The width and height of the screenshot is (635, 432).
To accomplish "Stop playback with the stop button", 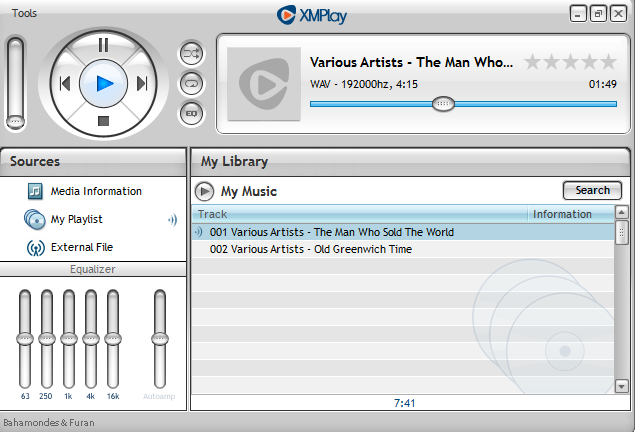I will [103, 121].
